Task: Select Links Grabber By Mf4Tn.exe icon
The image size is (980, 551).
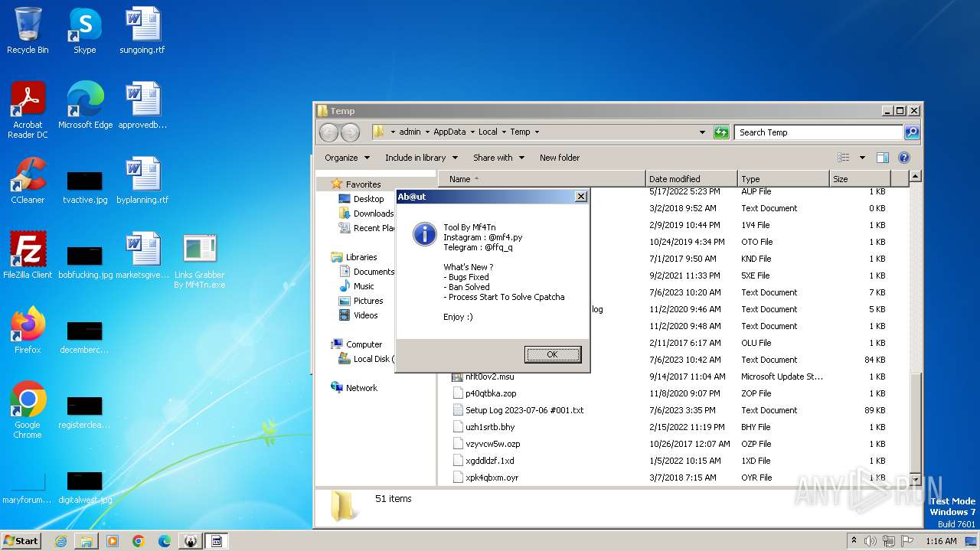Action: [200, 261]
